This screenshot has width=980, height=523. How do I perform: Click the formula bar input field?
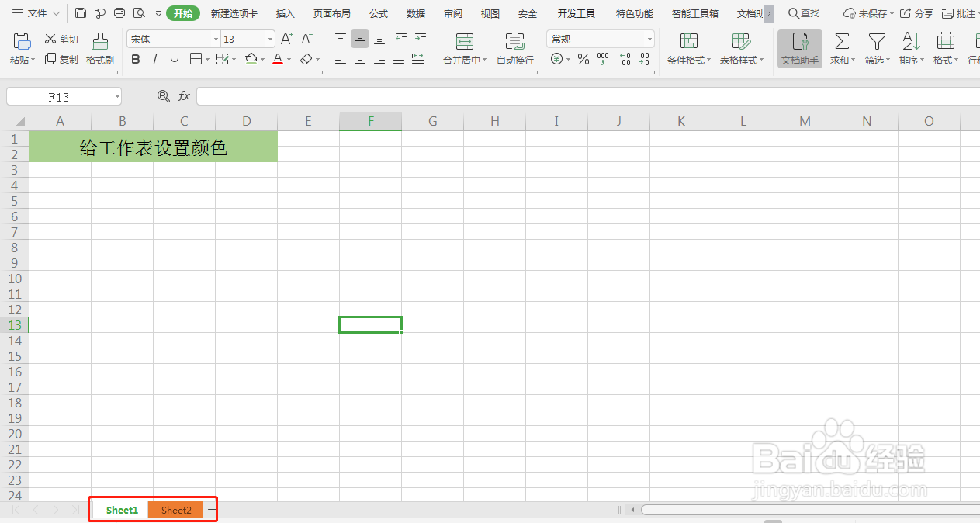(x=587, y=96)
